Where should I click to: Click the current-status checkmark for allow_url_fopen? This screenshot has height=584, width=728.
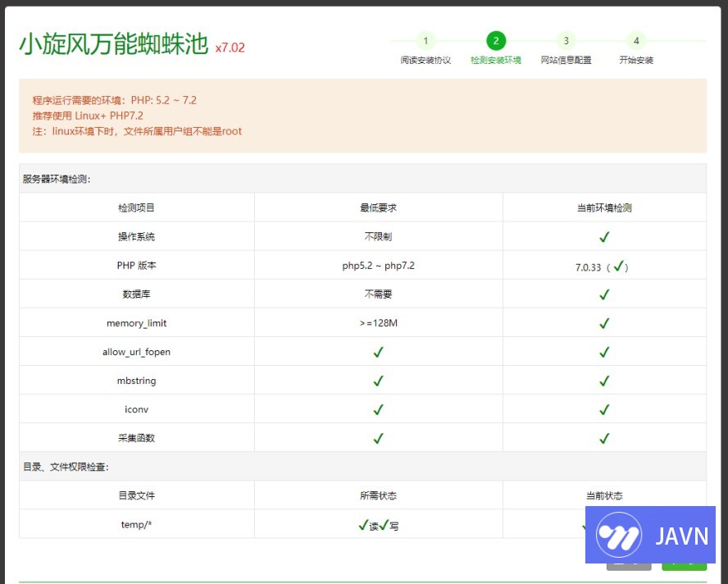pyautogui.click(x=604, y=352)
